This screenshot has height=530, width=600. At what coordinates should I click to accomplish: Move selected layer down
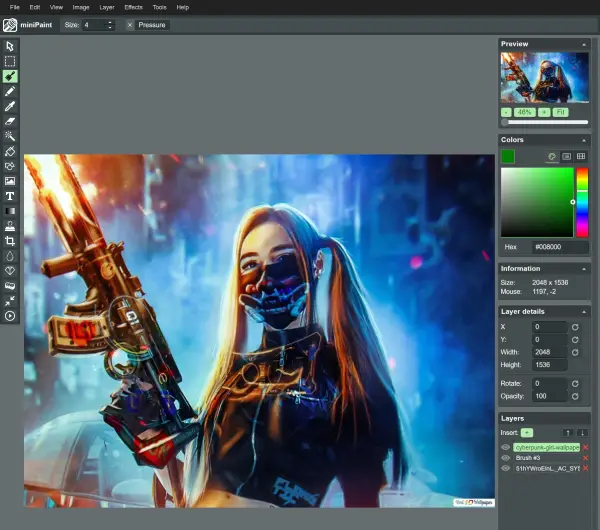coord(582,433)
